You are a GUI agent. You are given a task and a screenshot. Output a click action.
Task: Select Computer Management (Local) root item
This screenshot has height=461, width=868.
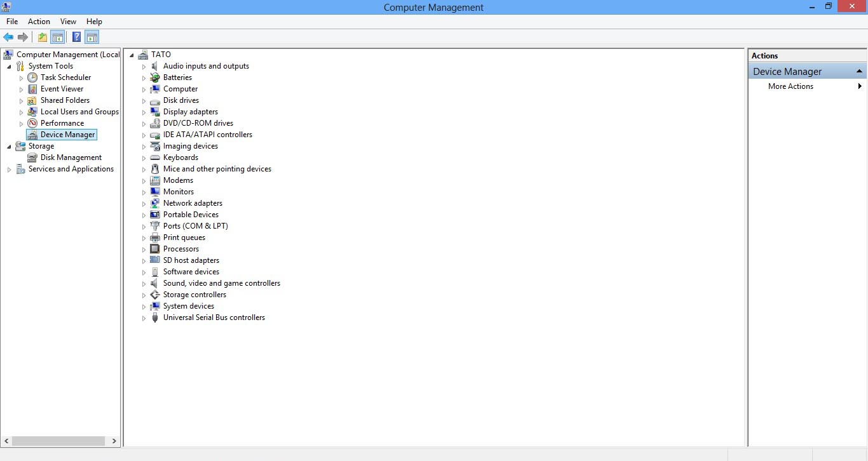point(68,55)
